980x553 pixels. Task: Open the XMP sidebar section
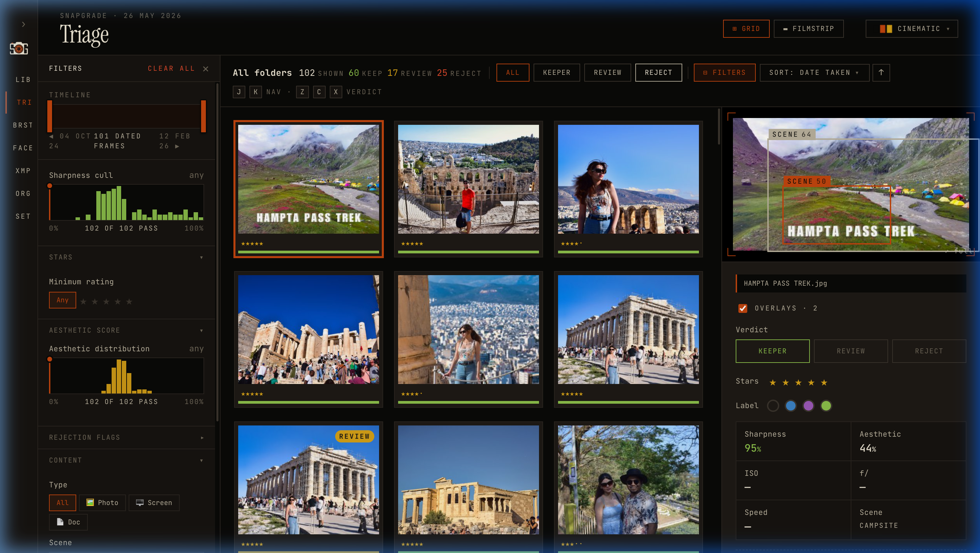[23, 171]
